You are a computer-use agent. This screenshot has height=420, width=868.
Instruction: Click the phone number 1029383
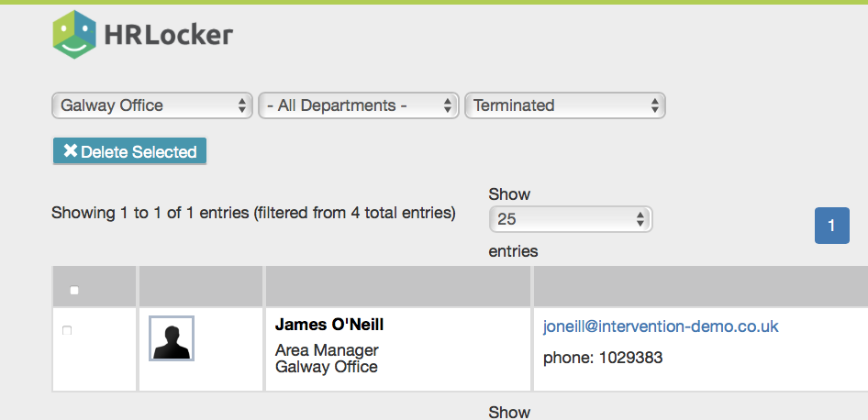coord(630,357)
